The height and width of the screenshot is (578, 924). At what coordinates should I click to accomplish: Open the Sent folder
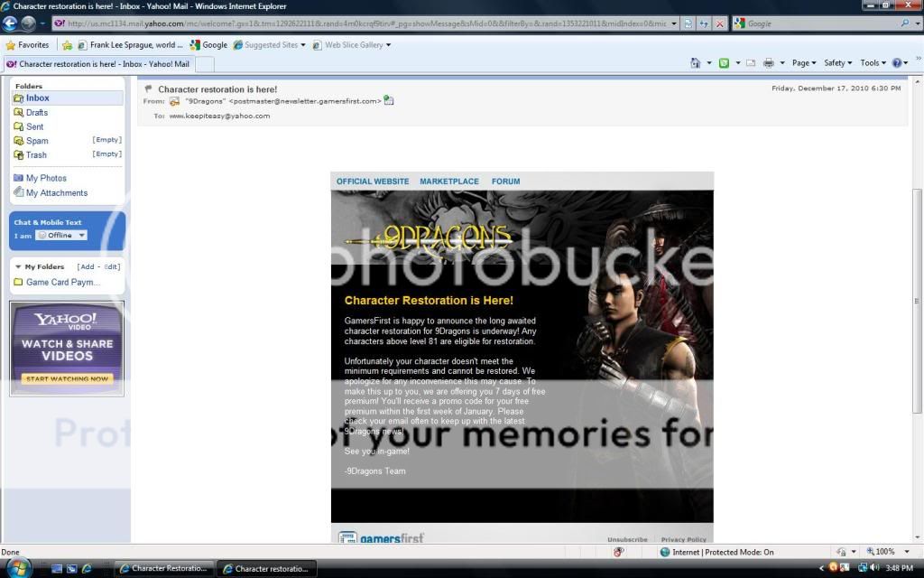pos(34,126)
